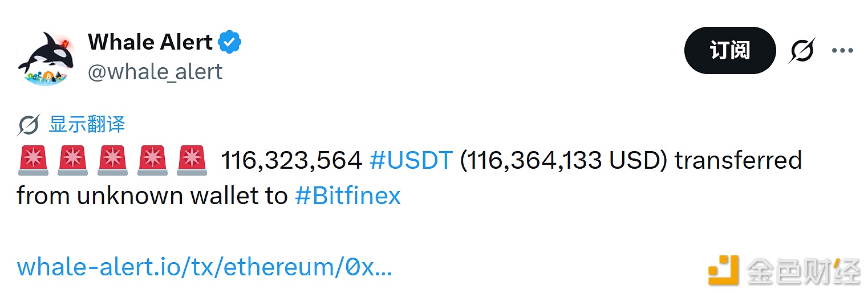Image resolution: width=868 pixels, height=293 pixels.
Task: Click the Whale Alert display name
Action: click(x=150, y=42)
